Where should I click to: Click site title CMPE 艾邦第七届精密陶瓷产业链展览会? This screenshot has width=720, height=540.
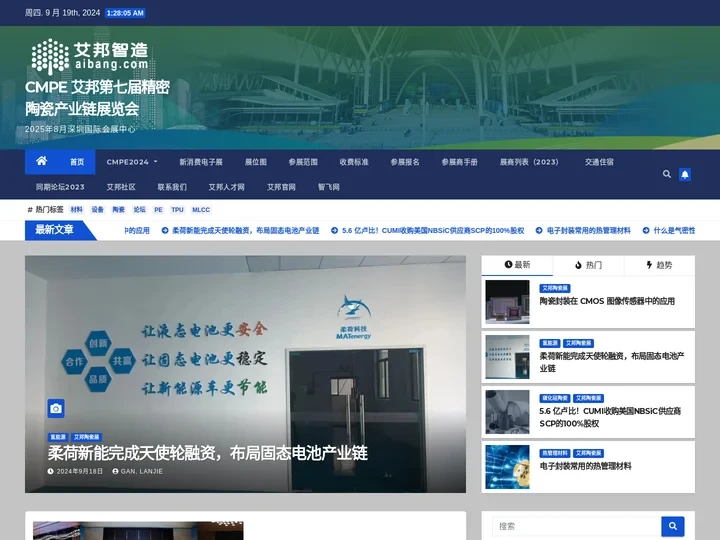pos(97,98)
